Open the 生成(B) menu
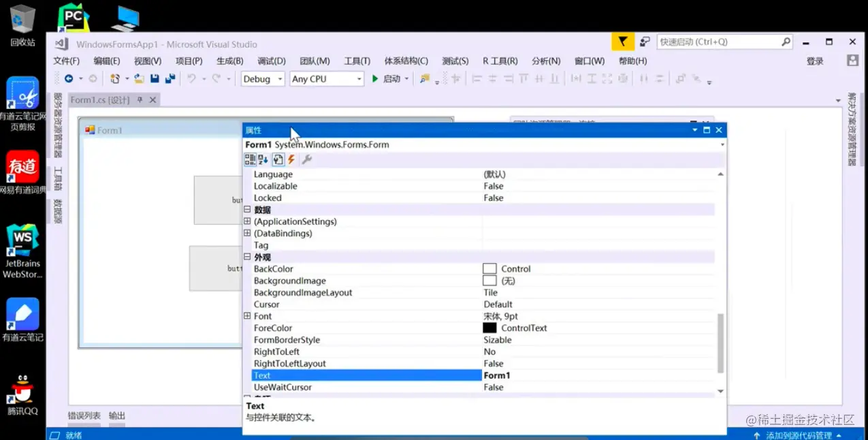The height and width of the screenshot is (440, 868). pyautogui.click(x=229, y=61)
